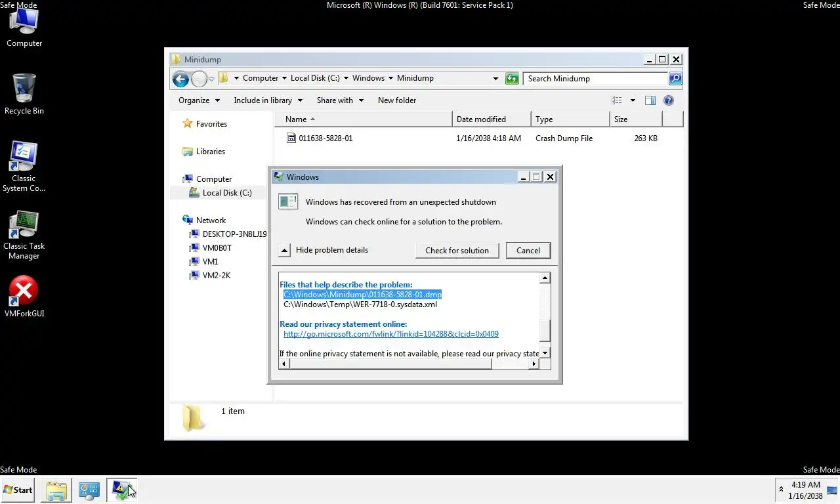Image resolution: width=840 pixels, height=504 pixels.
Task: Open the recent pages dropdown arrow
Action: point(211,79)
